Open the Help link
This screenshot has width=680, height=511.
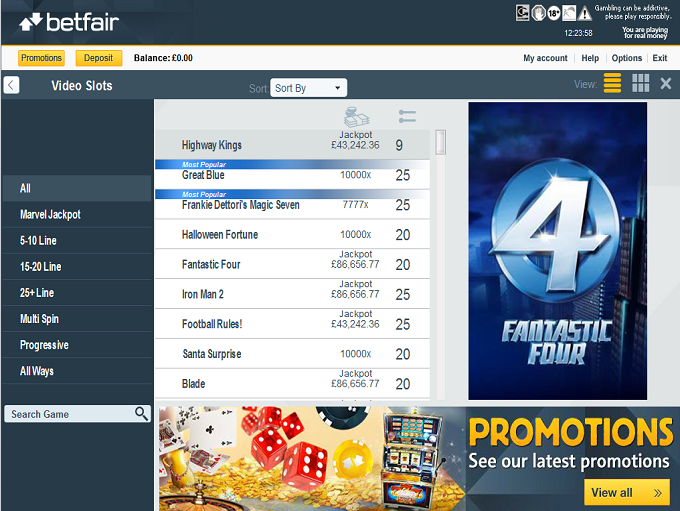590,58
